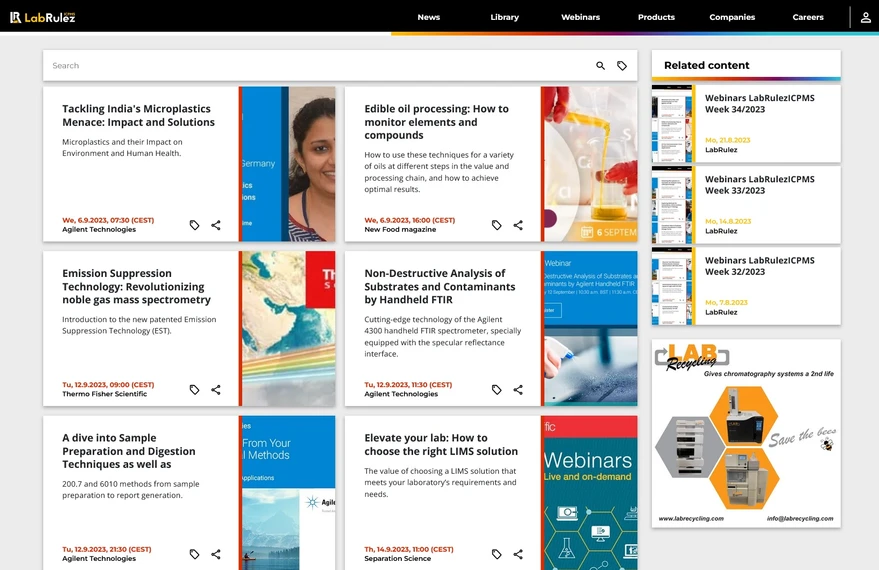Open Emission Suppression Technology webinar title

tap(136, 286)
